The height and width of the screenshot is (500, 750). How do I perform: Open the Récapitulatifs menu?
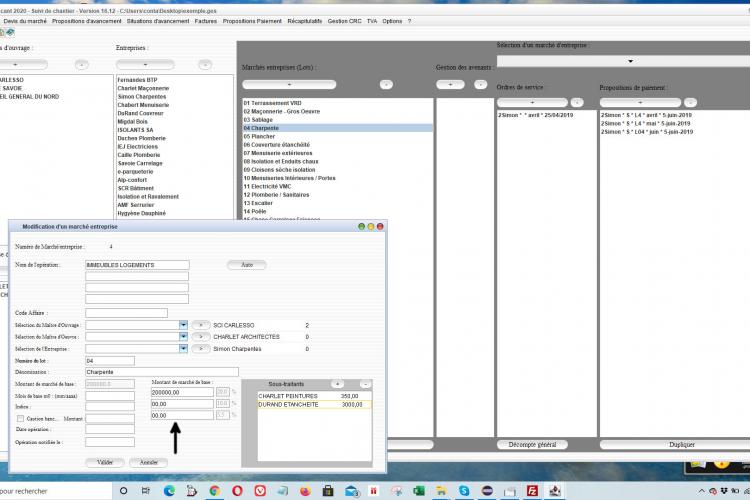(x=305, y=21)
